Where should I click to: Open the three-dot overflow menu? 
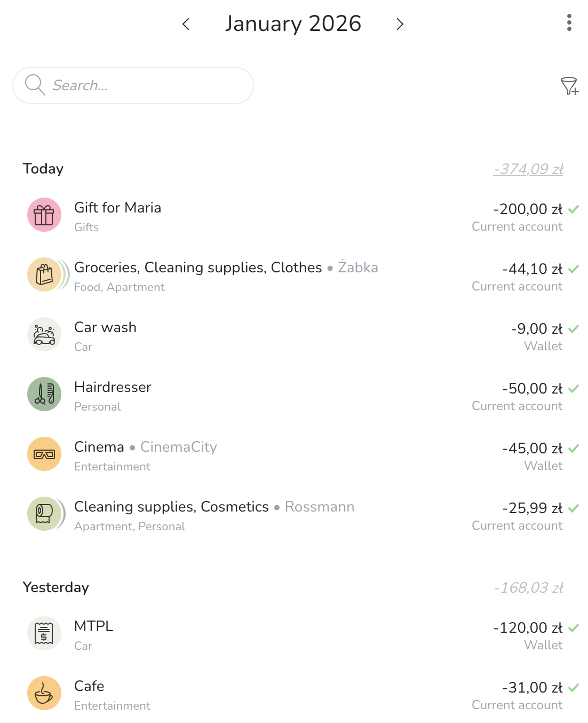click(569, 22)
